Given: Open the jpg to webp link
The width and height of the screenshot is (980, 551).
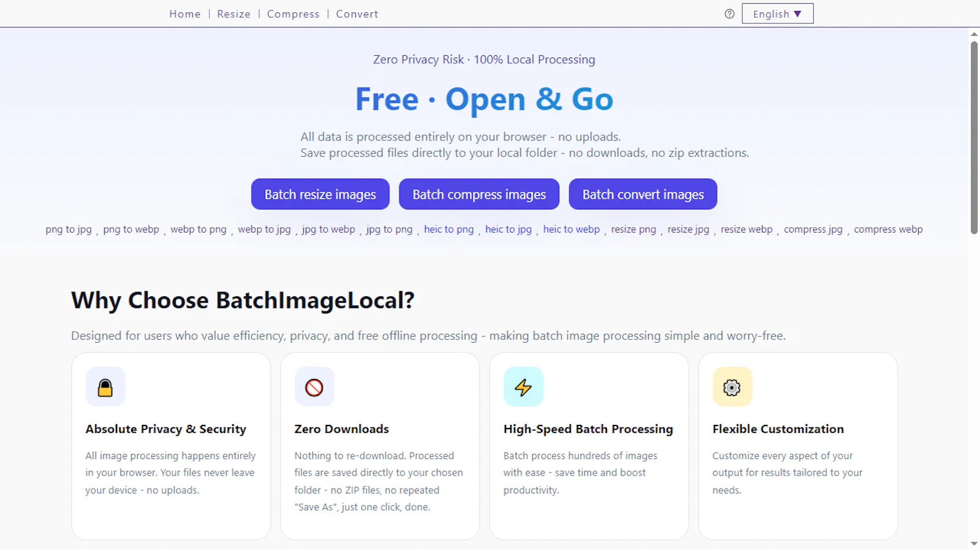Looking at the screenshot, I should coord(328,230).
